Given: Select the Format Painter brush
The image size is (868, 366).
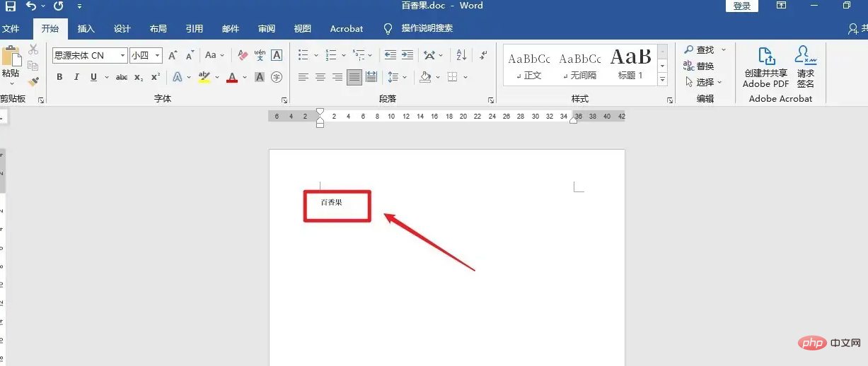Looking at the screenshot, I should tap(33, 82).
